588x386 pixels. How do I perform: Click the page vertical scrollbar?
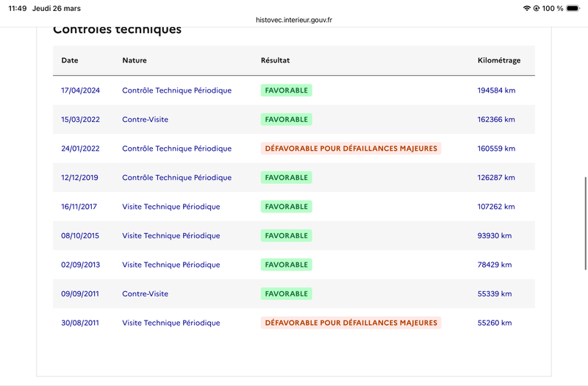pos(585,224)
